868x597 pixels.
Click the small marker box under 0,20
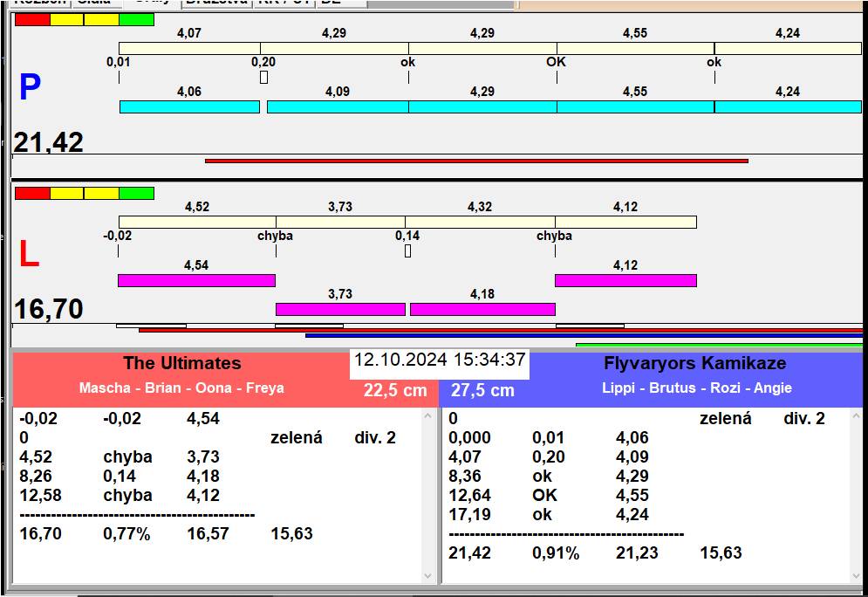263,77
